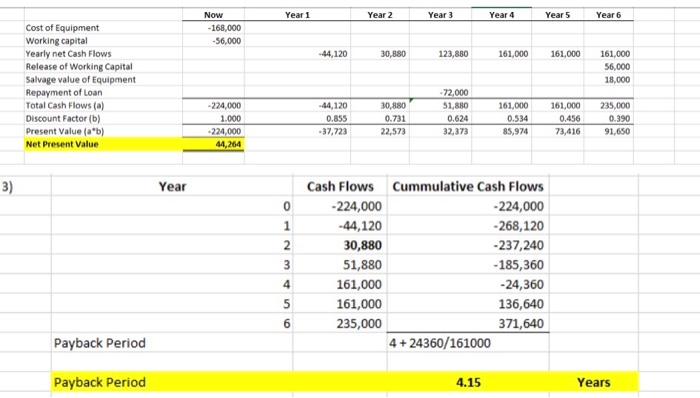Viewport: 700px width, 398px height.
Task: Select the -37,723 present value cell
Action: pyautogui.click(x=333, y=131)
